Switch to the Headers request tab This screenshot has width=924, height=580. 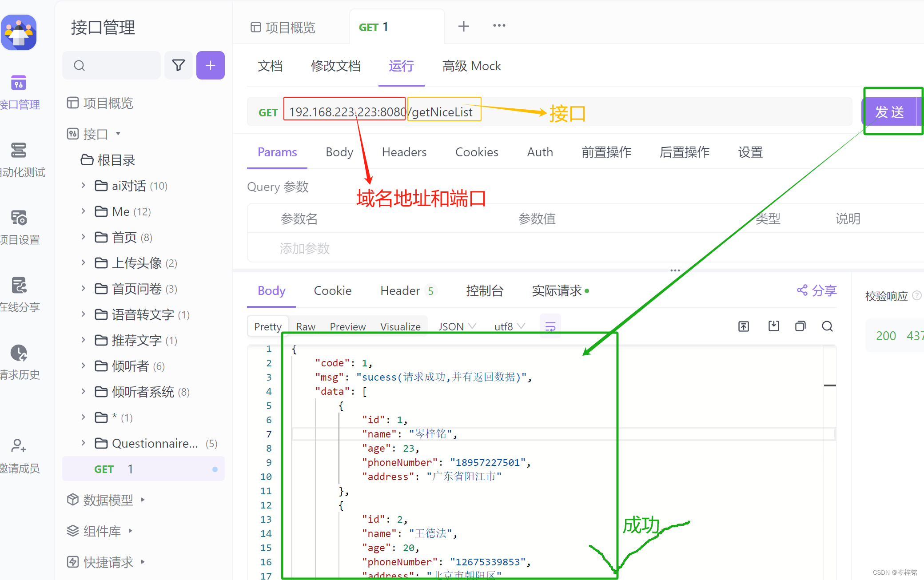[404, 152]
